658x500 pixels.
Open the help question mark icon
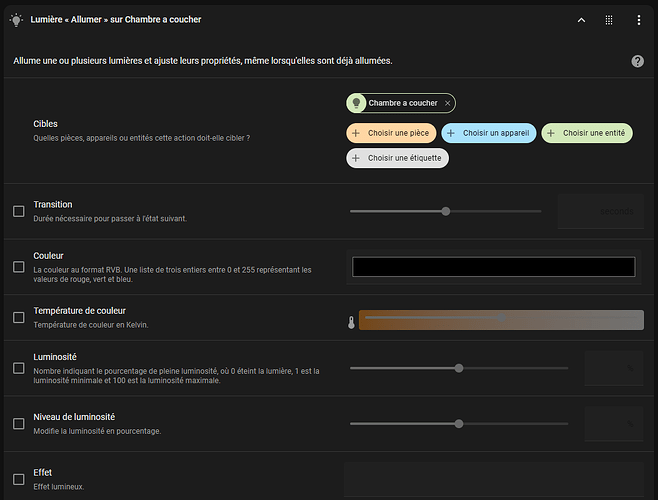pos(637,61)
